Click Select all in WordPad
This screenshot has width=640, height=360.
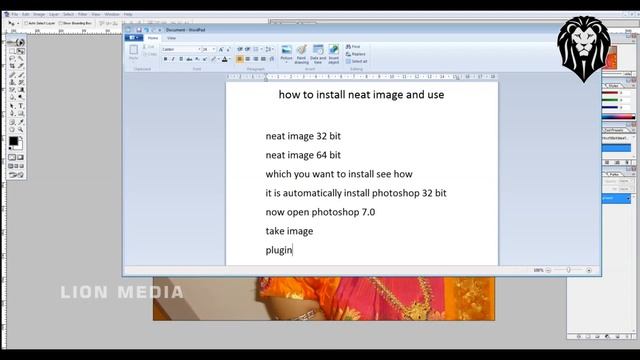pos(356,61)
